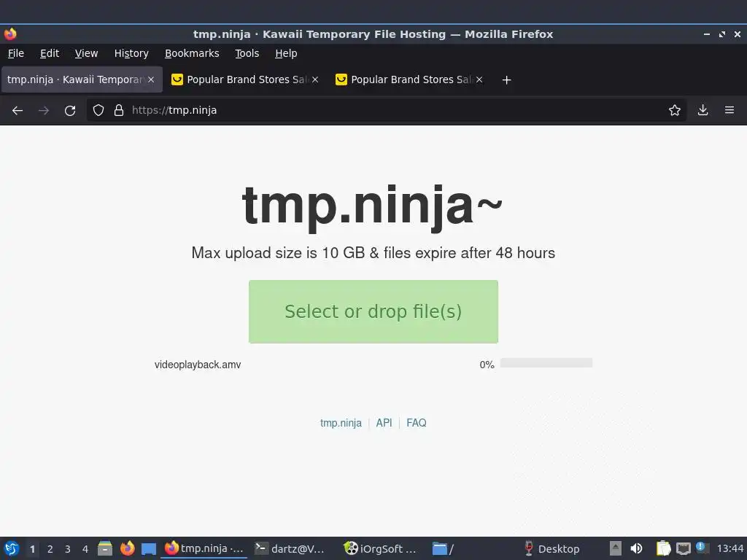Go forward one page

click(x=44, y=111)
